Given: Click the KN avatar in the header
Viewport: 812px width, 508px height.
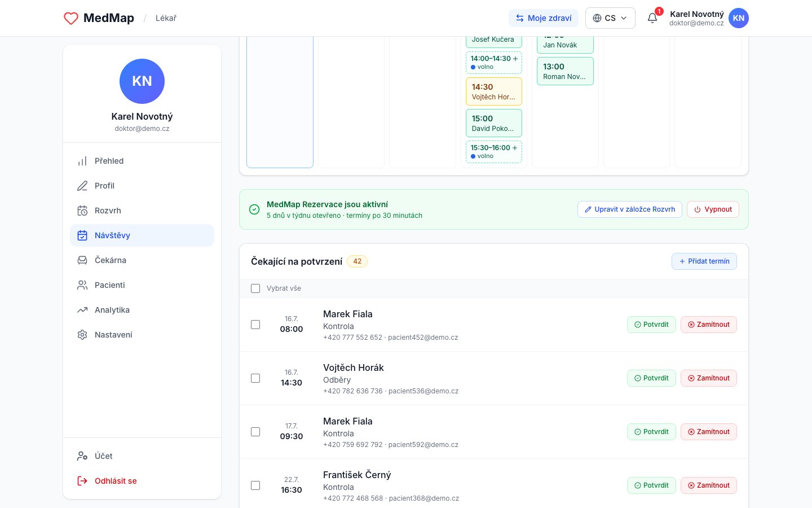Looking at the screenshot, I should click(x=739, y=18).
